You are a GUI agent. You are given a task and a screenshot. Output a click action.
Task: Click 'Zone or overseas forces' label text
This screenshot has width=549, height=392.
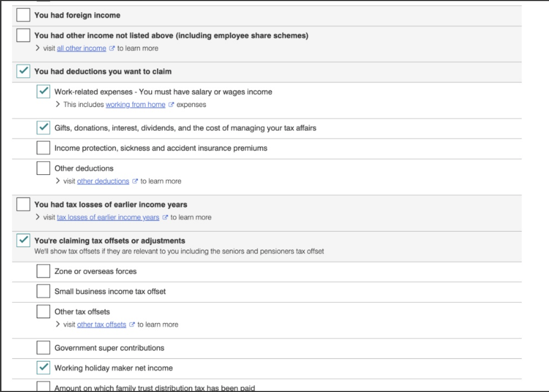click(x=96, y=271)
